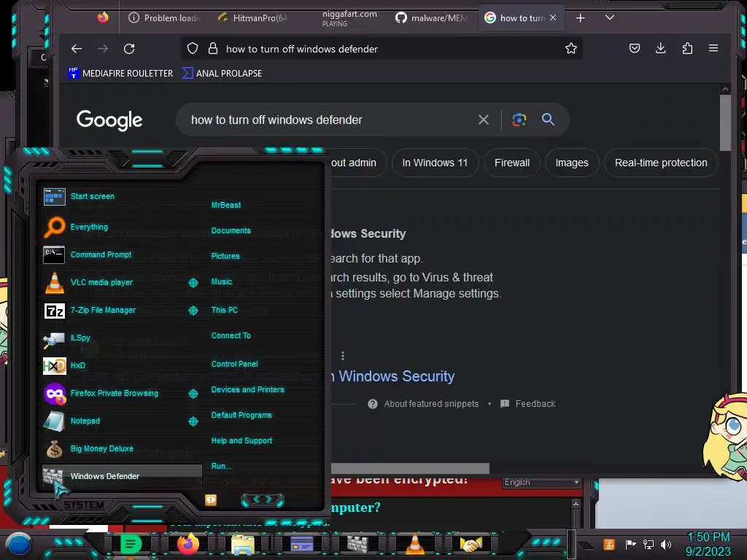Launch Command Prompt from start menu
Image resolution: width=747 pixels, height=560 pixels.
pos(101,254)
